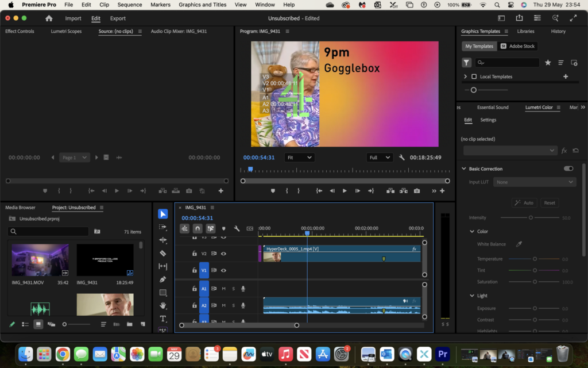Step forward one frame in Program monitor
Screen dimensions: 588x368
click(x=357, y=191)
